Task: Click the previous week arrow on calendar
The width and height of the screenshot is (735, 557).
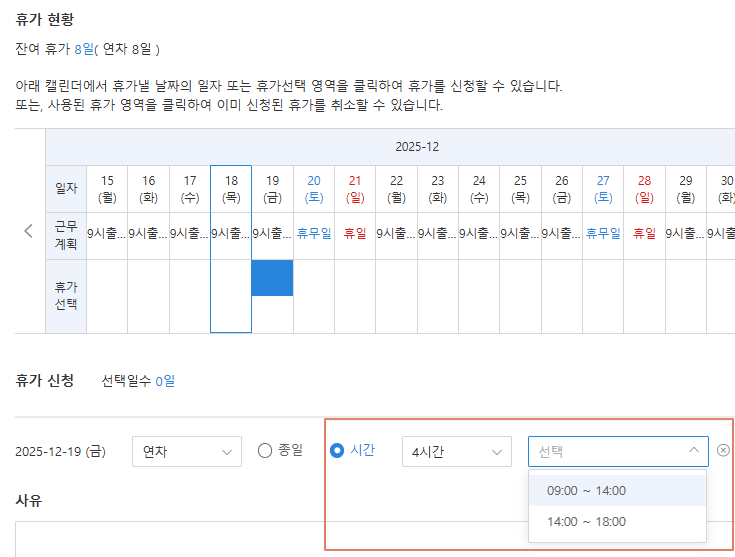Action: click(x=28, y=231)
